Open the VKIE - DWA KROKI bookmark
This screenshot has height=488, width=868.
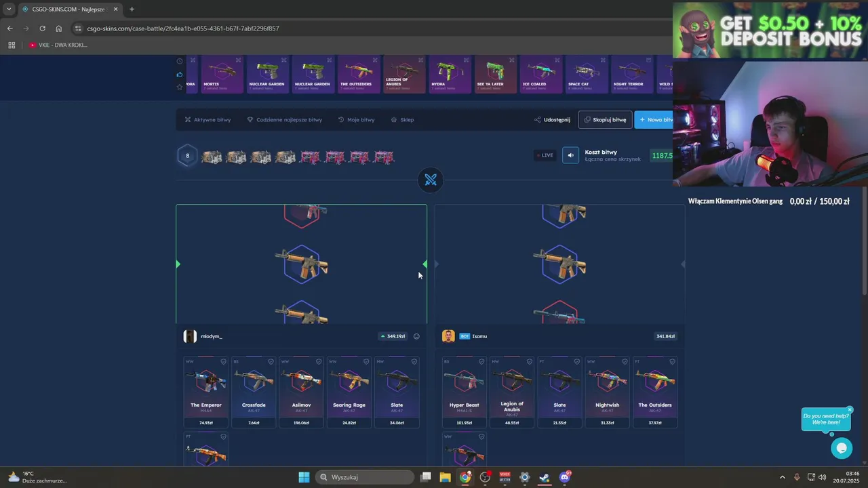coord(58,45)
